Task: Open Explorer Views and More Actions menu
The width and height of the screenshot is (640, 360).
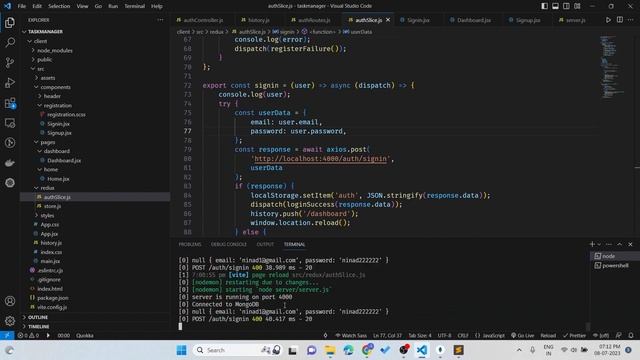Action: [x=160, y=20]
